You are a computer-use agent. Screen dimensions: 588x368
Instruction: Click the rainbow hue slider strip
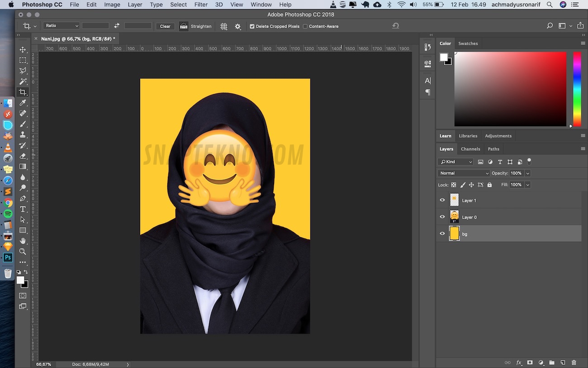(x=577, y=89)
